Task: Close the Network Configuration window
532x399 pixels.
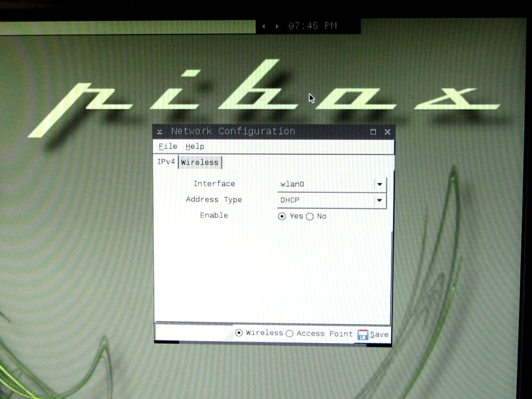Action: tap(388, 132)
